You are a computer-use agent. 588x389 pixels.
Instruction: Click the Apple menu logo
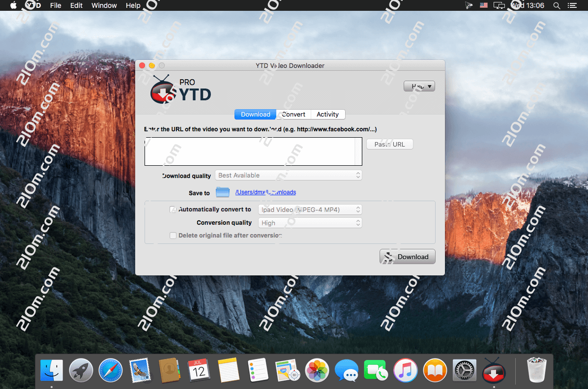pos(13,5)
